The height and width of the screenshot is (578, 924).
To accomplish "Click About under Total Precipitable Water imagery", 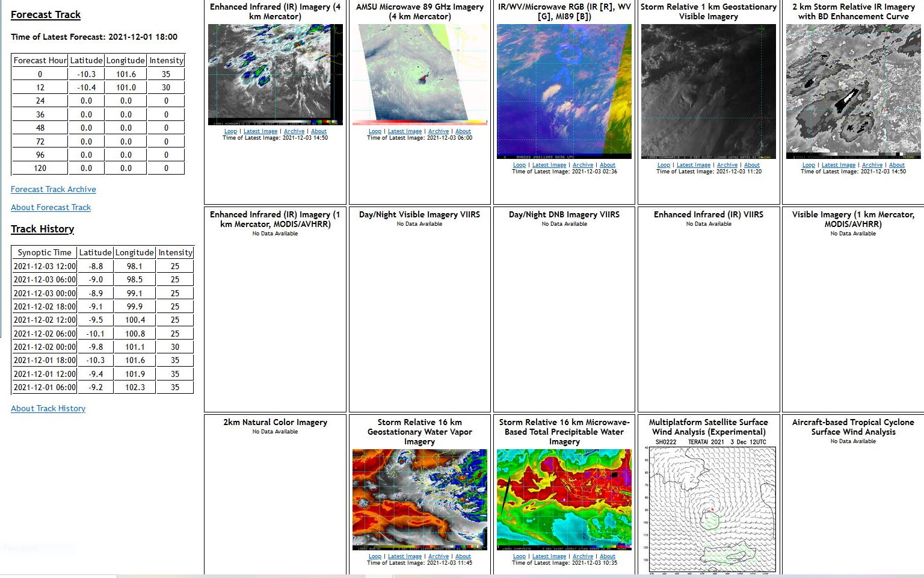I will 608,556.
